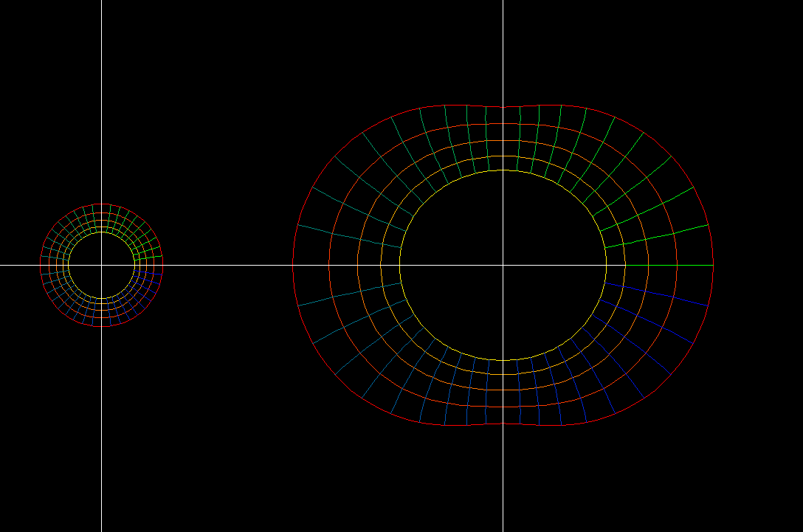Viewport: 803px width, 532px height.
Task: Select bottom point of small red outer circle
Action: tap(101, 326)
